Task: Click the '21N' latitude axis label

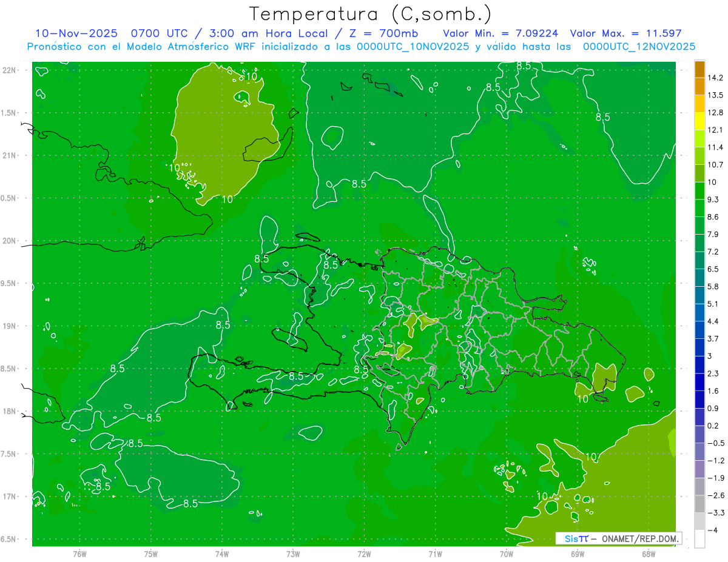Action: (10, 156)
